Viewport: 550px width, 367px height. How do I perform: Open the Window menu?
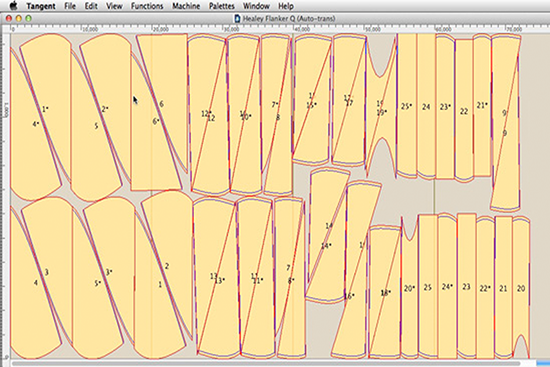pos(256,6)
